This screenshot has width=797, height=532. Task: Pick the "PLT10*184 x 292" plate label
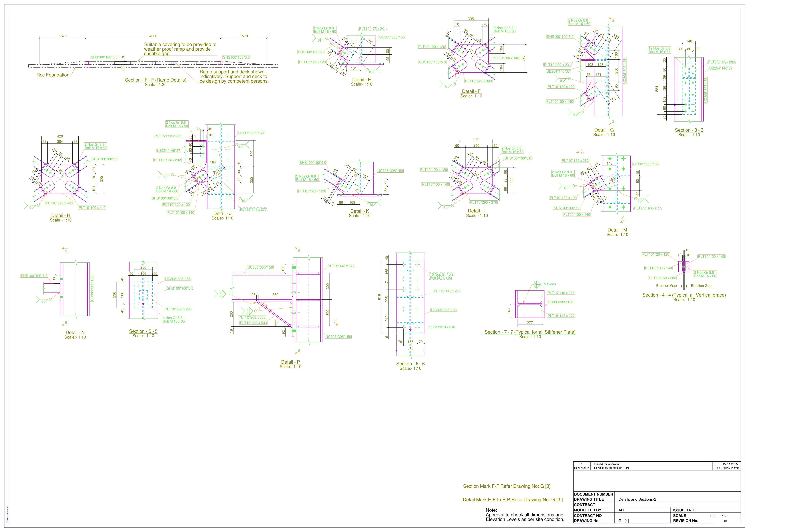click(x=167, y=160)
